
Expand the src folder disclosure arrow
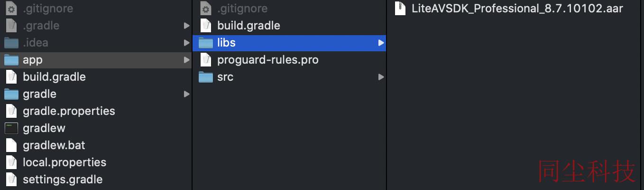(x=381, y=77)
